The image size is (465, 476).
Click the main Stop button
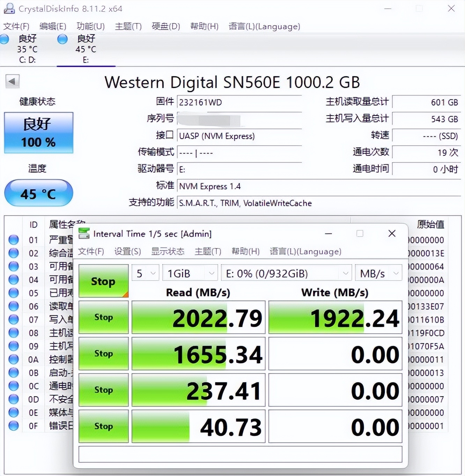click(103, 281)
